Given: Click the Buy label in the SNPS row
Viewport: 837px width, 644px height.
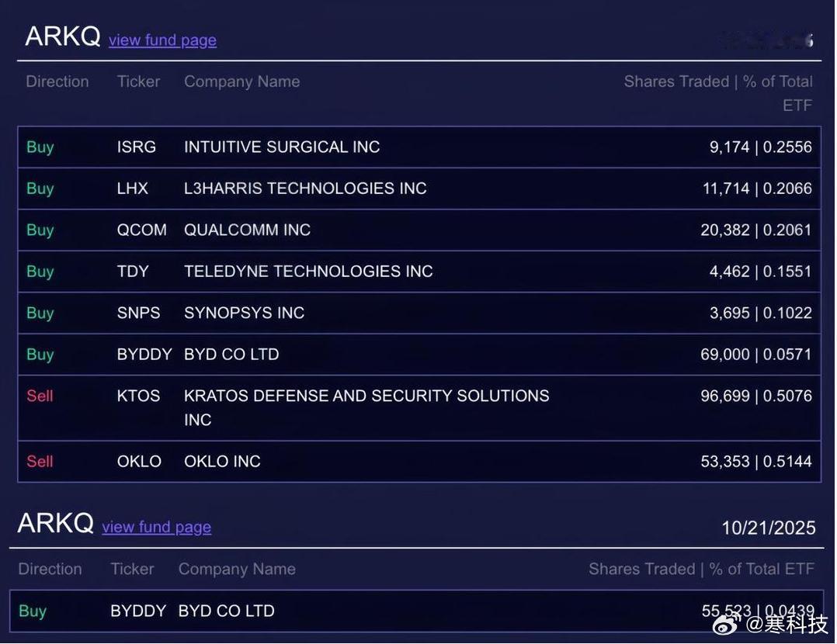Looking at the screenshot, I should 40,313.
